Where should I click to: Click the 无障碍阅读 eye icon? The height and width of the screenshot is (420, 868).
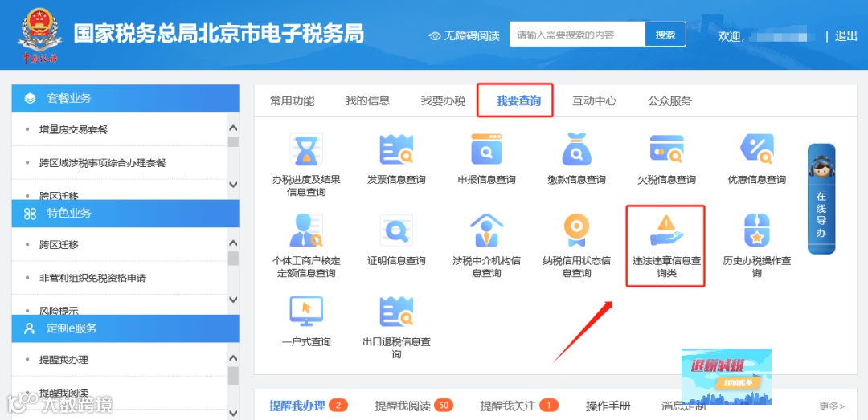(x=435, y=36)
